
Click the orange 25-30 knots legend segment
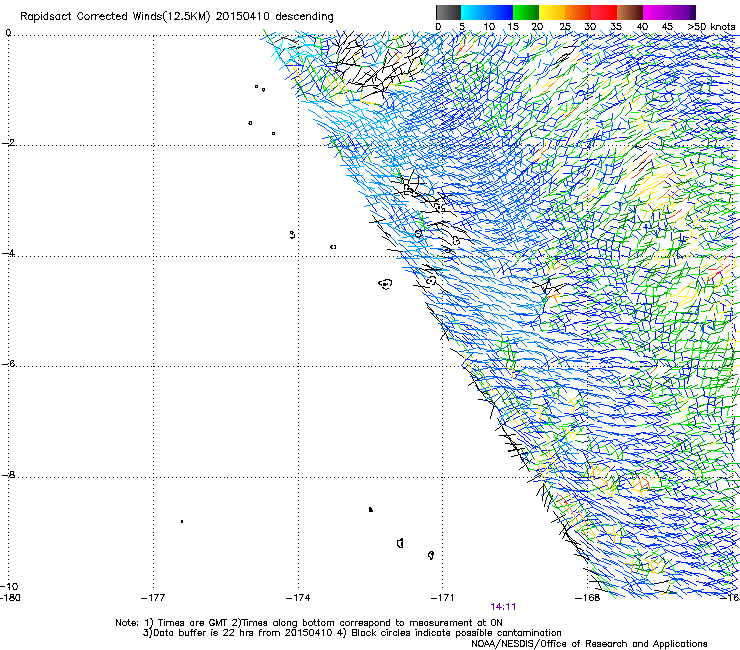pyautogui.click(x=578, y=12)
